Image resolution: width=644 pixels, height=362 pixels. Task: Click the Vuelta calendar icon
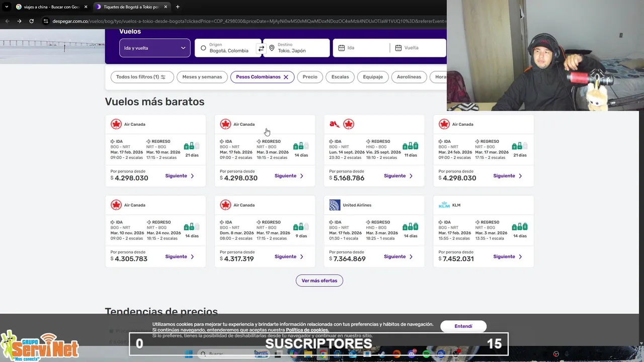coord(398,48)
